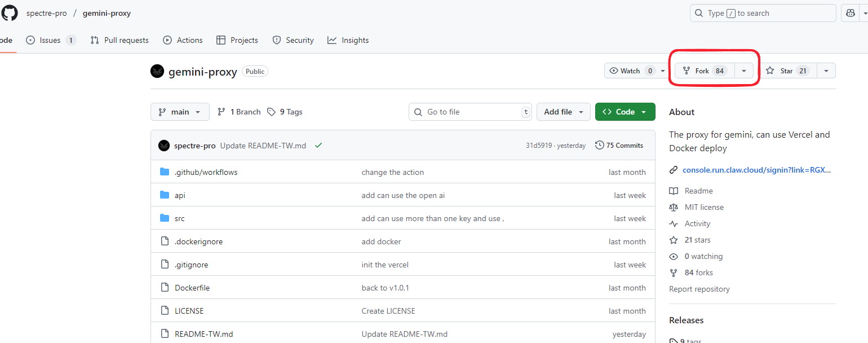The image size is (868, 343).
Task: Open the main branch selector dropdown
Action: pos(180,112)
